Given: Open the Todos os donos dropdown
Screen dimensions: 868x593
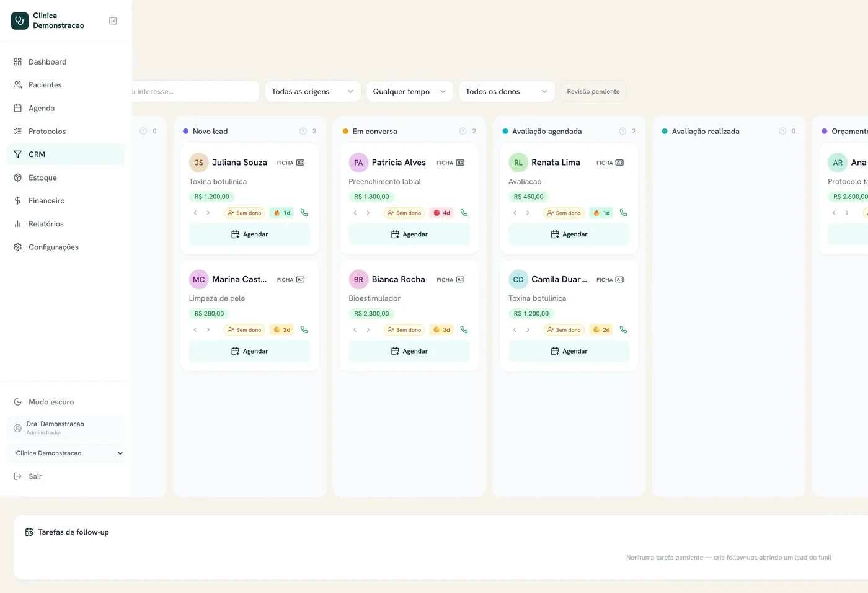Looking at the screenshot, I should tap(507, 92).
